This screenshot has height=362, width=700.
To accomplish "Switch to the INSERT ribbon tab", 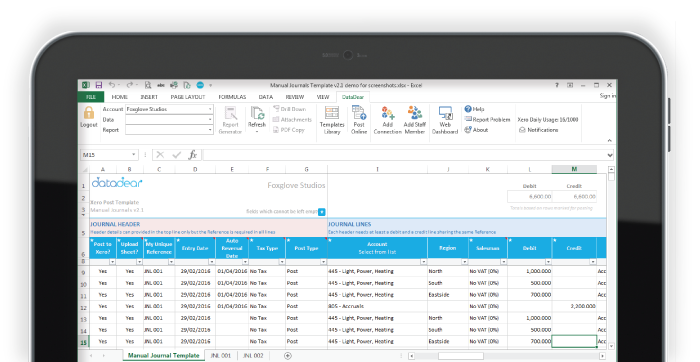I will tap(149, 97).
